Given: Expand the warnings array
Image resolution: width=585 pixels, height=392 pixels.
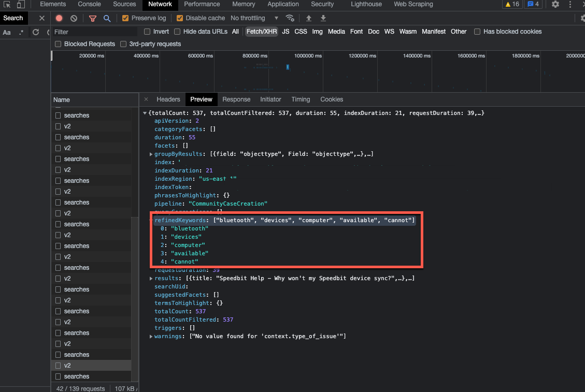Looking at the screenshot, I should tap(151, 337).
